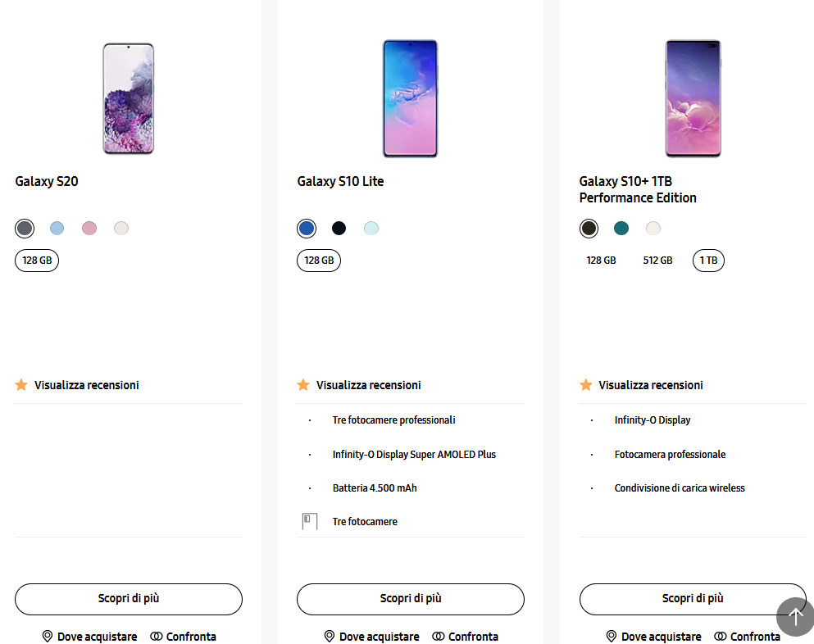
Task: Open Visualizza recensioni for Galaxy S10 Lite
Action: [x=369, y=385]
